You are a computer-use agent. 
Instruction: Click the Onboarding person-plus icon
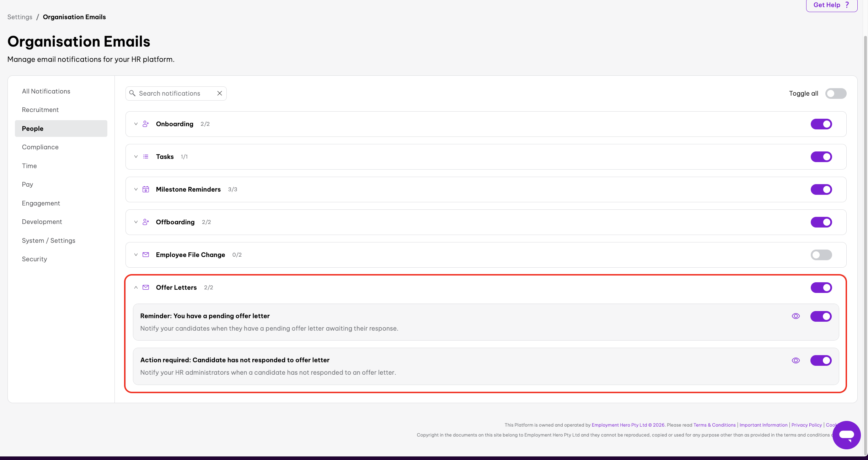(146, 124)
